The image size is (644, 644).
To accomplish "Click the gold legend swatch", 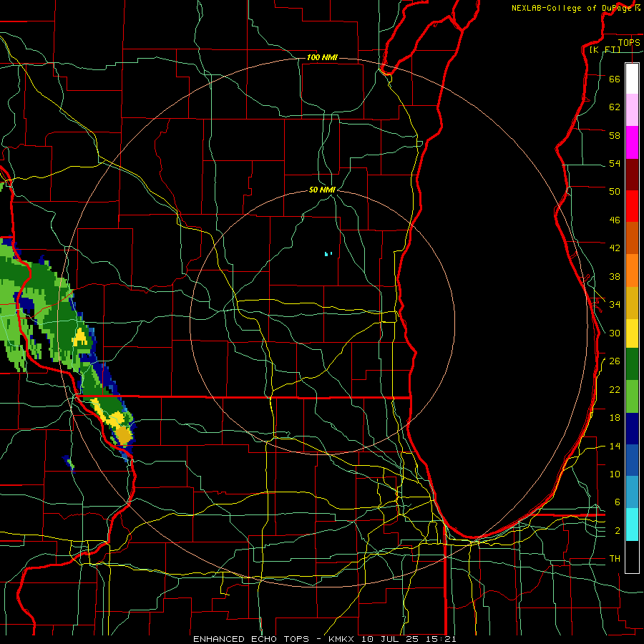I will coord(632,303).
